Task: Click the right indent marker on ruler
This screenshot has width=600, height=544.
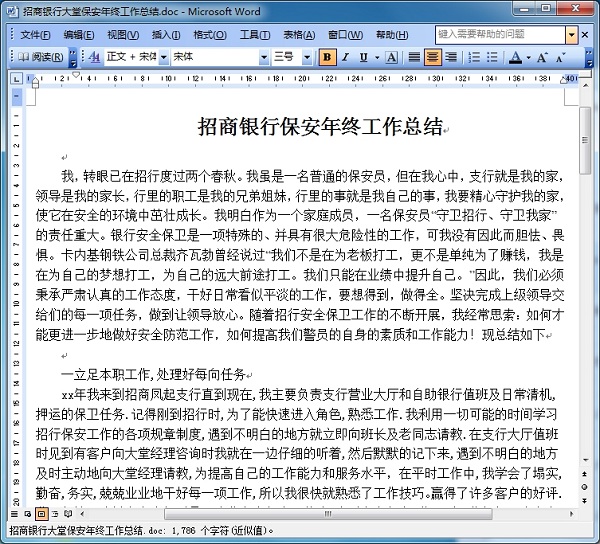Action: 564,80
